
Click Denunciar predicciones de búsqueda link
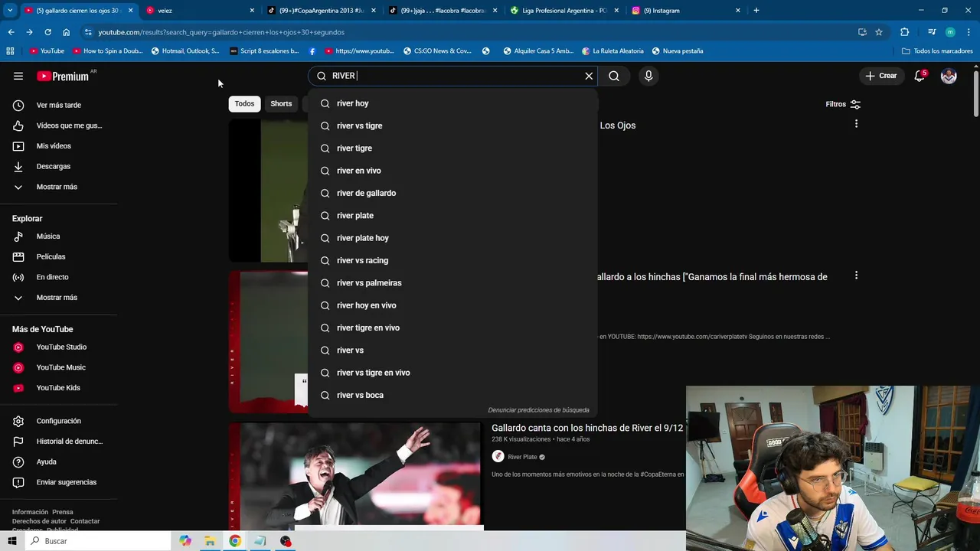pyautogui.click(x=538, y=410)
